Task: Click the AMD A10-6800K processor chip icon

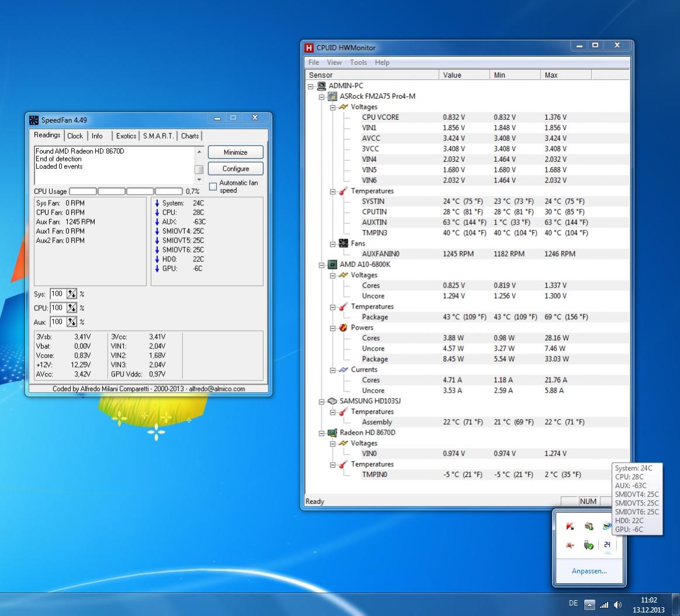Action: coord(332,265)
